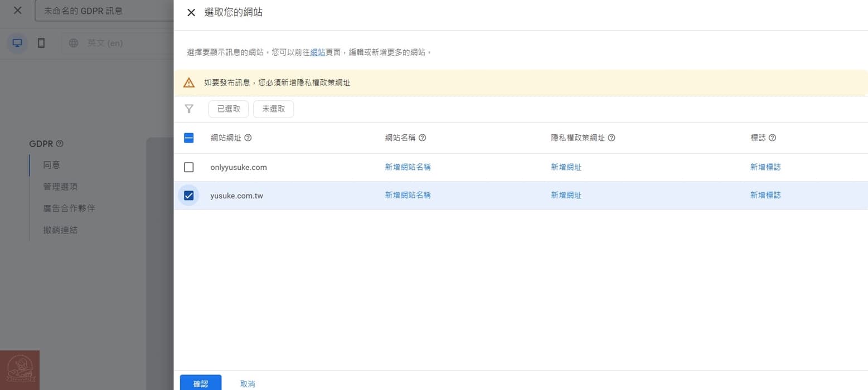Uncheck the yusuke.com.tw checkbox
Image resolution: width=868 pixels, height=390 pixels.
click(x=188, y=195)
